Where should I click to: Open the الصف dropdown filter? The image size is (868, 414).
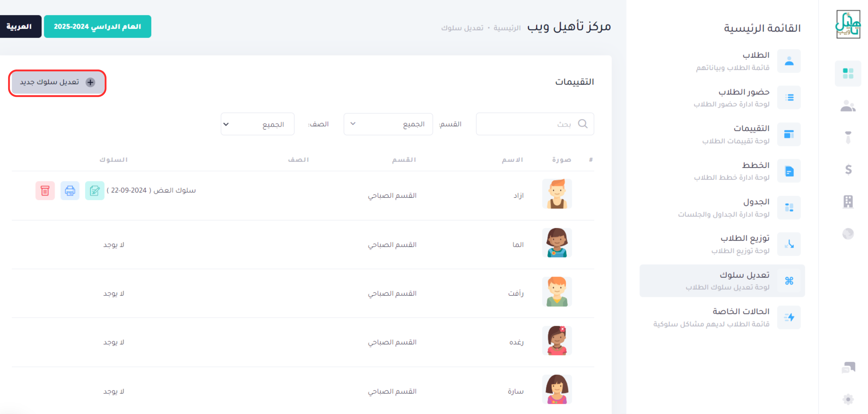[x=257, y=124]
